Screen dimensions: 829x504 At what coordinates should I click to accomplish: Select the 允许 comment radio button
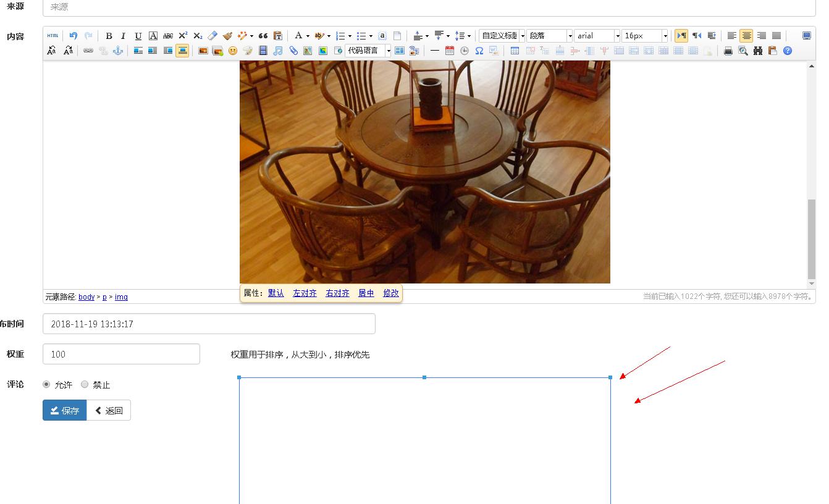[x=46, y=384]
